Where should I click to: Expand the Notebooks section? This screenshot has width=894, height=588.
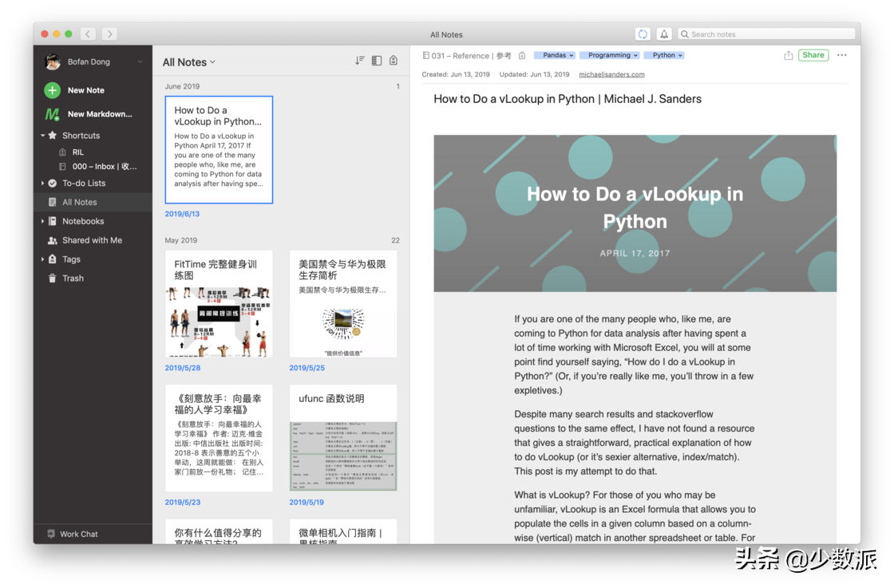(42, 221)
